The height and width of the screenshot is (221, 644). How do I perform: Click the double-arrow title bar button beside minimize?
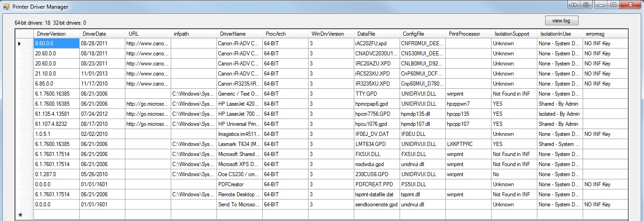[574, 5]
